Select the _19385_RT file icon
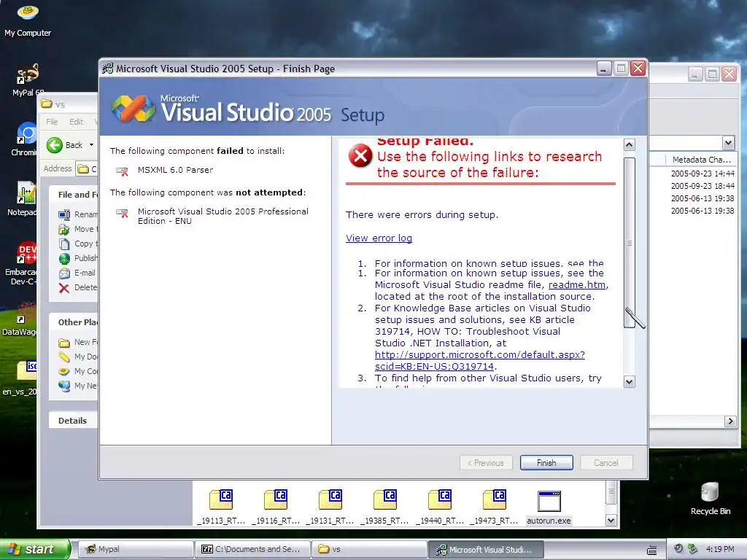 [x=385, y=507]
